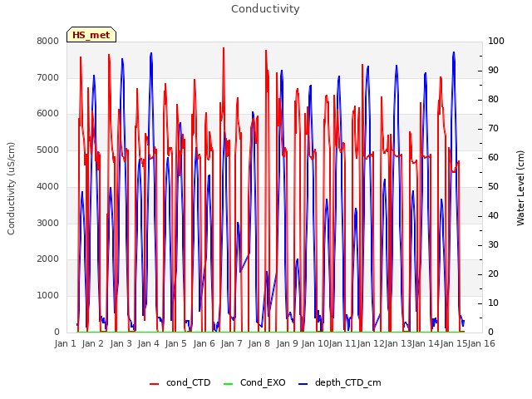This screenshot has width=532, height=399.
Task: Click the Jan 15 date label
Action: pyautogui.click(x=454, y=343)
